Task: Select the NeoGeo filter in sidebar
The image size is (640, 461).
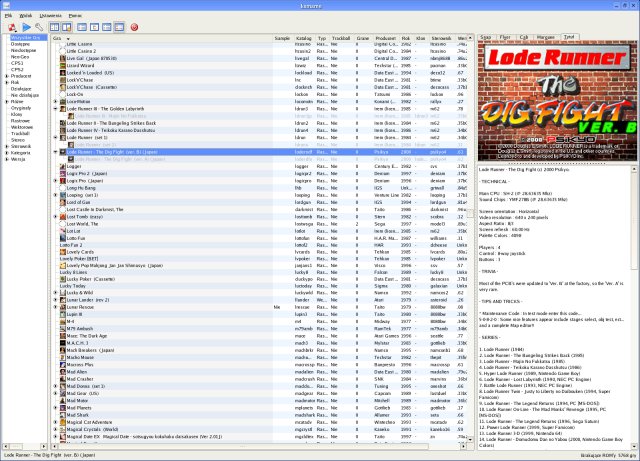Action: coord(21,59)
